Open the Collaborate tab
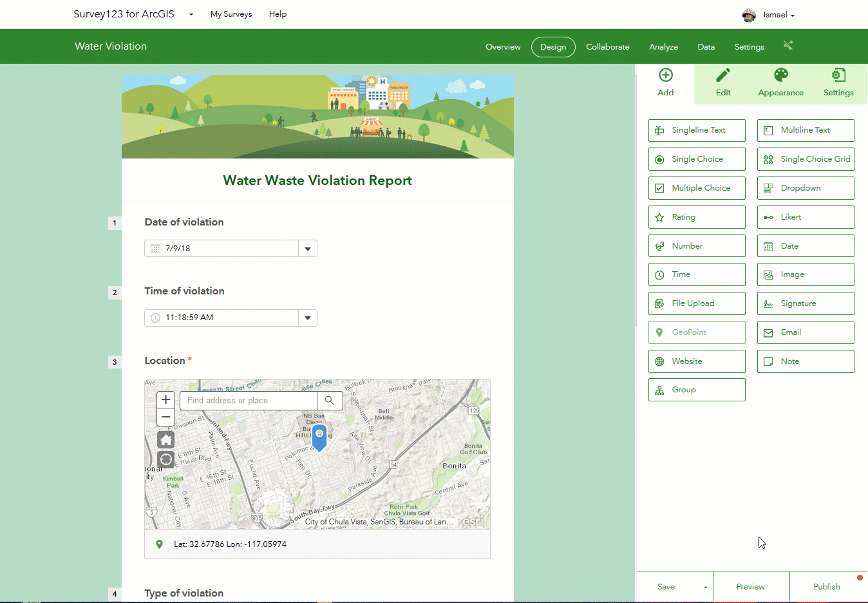Image resolution: width=868 pixels, height=603 pixels. (608, 47)
